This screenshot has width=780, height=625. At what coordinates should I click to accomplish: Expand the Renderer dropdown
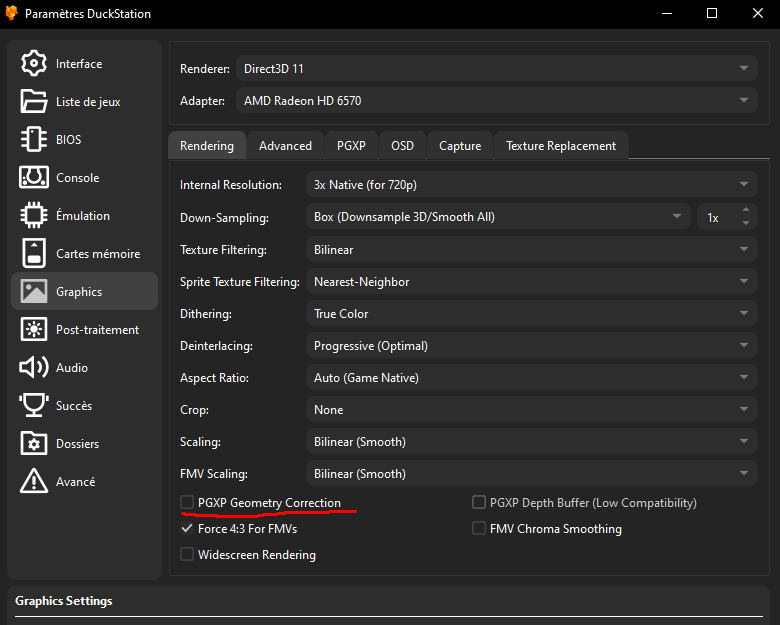tap(495, 68)
